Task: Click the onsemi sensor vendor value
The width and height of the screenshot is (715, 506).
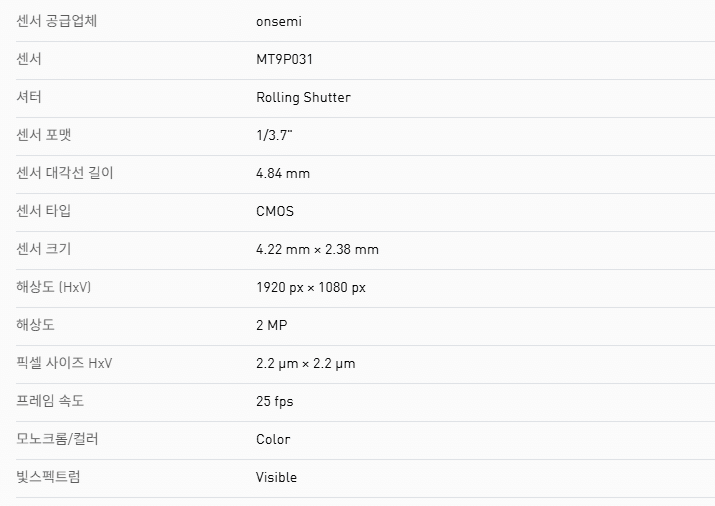Action: click(279, 21)
